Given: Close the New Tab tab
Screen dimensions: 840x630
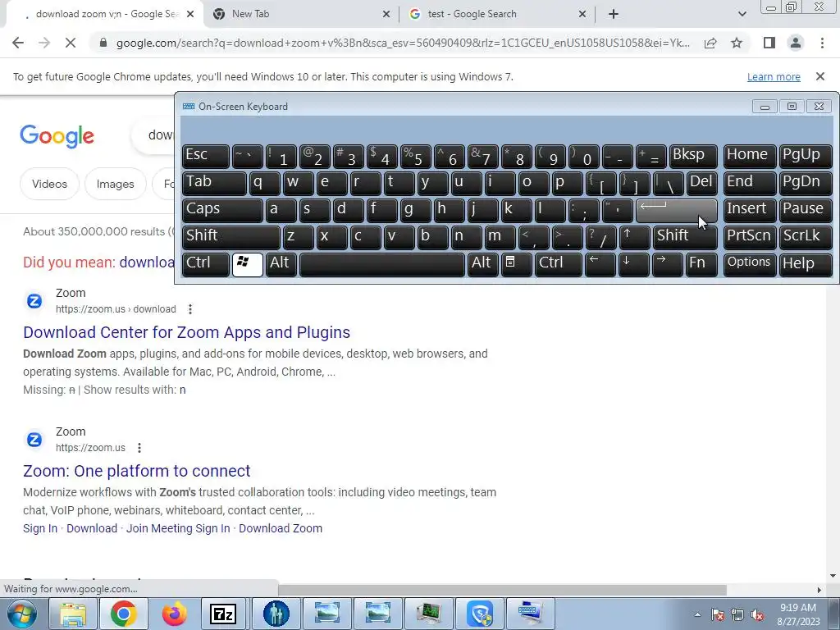Looking at the screenshot, I should pyautogui.click(x=386, y=14).
